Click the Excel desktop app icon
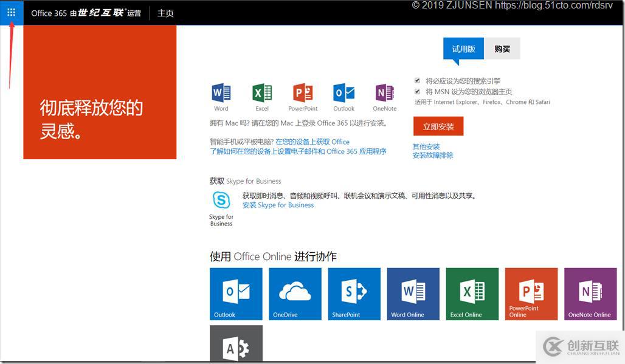Image resolution: width=625 pixels, height=364 pixels. point(262,93)
